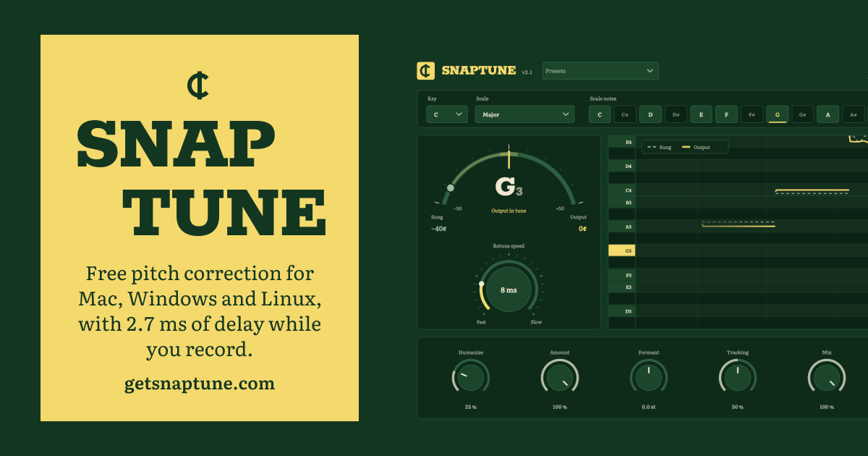The image size is (868, 456).
Task: Select the highlighted G3 piano roll key
Action: tap(622, 250)
